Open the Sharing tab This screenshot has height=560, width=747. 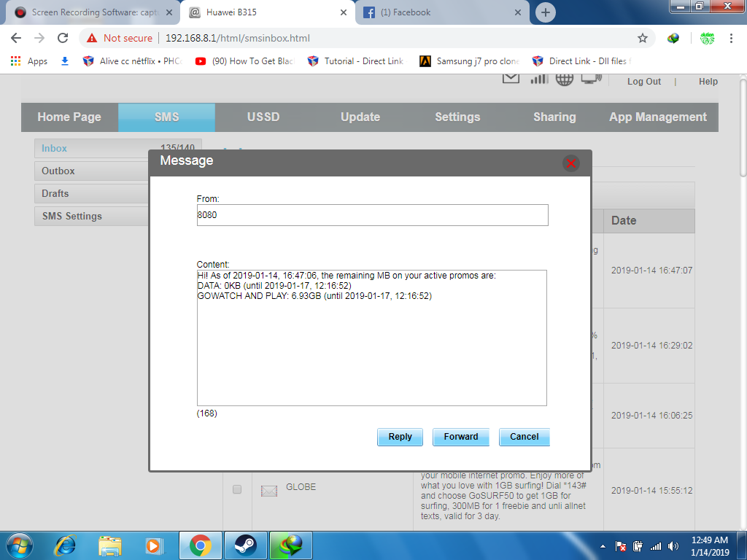pyautogui.click(x=554, y=117)
